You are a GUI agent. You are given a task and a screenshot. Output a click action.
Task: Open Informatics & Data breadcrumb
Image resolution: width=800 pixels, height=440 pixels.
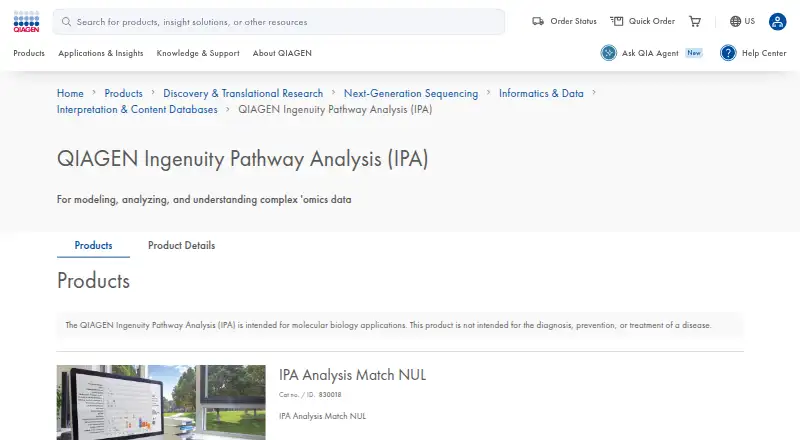pyautogui.click(x=541, y=93)
